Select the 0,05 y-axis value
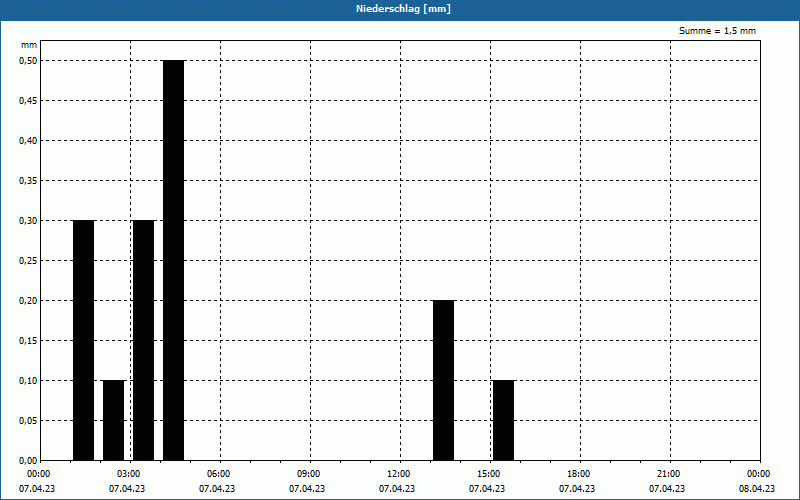The image size is (800, 500). pyautogui.click(x=28, y=420)
